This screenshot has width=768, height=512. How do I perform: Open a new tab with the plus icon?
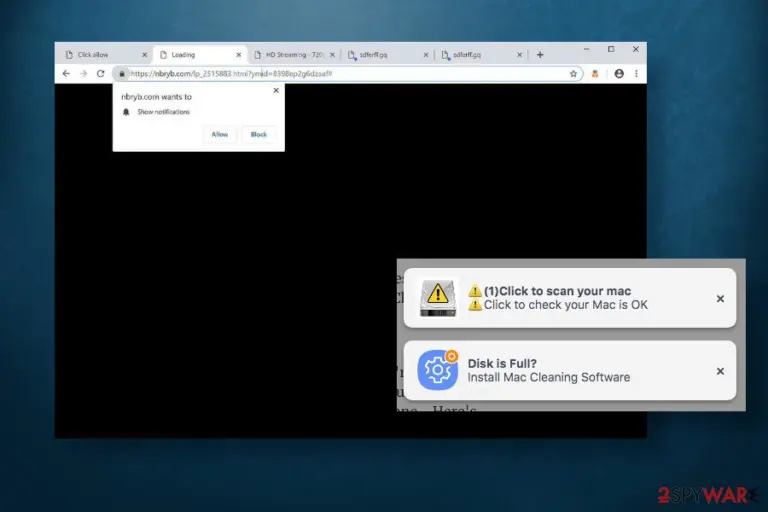[540, 55]
